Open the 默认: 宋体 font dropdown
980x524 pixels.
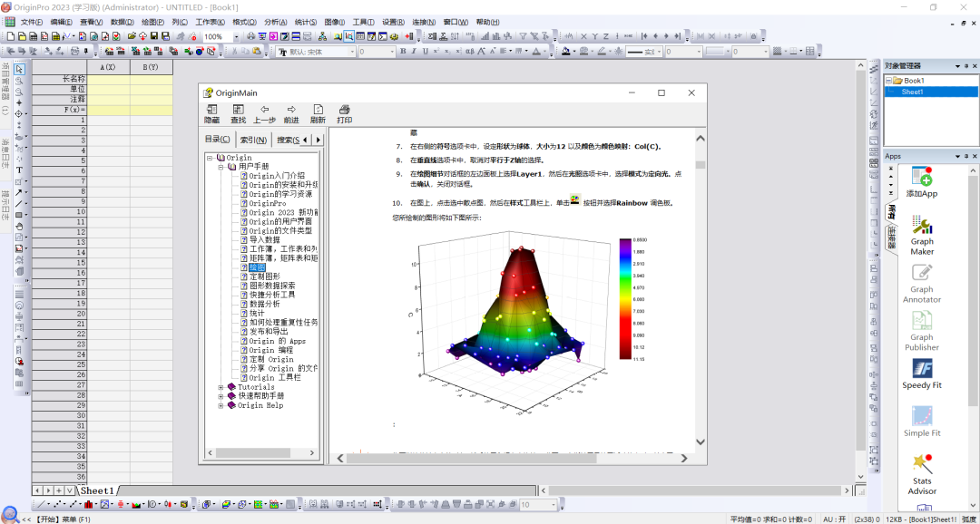coord(352,52)
